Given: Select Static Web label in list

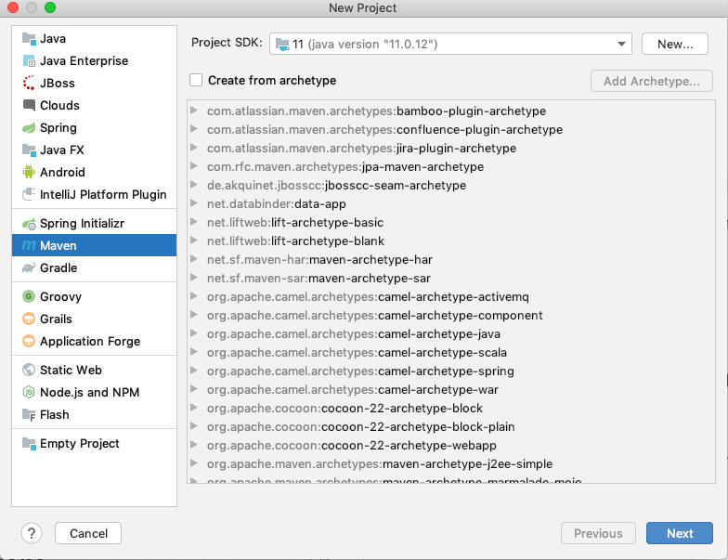Looking at the screenshot, I should pos(71,370).
